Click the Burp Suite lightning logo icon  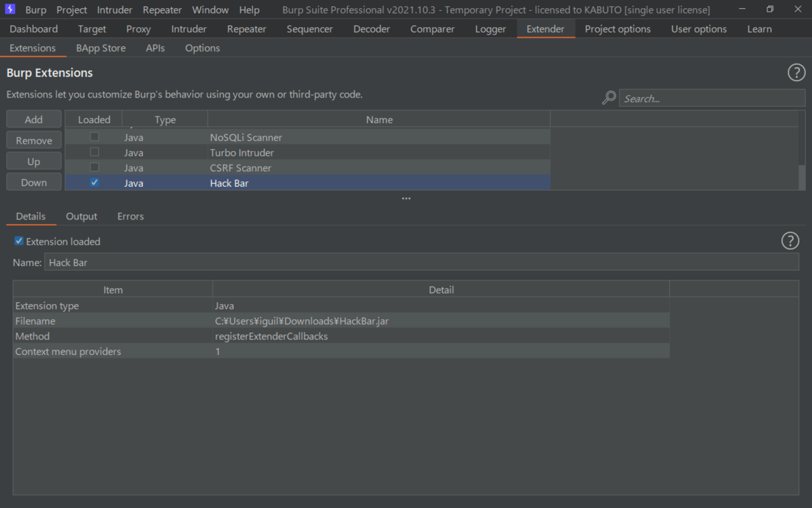10,9
